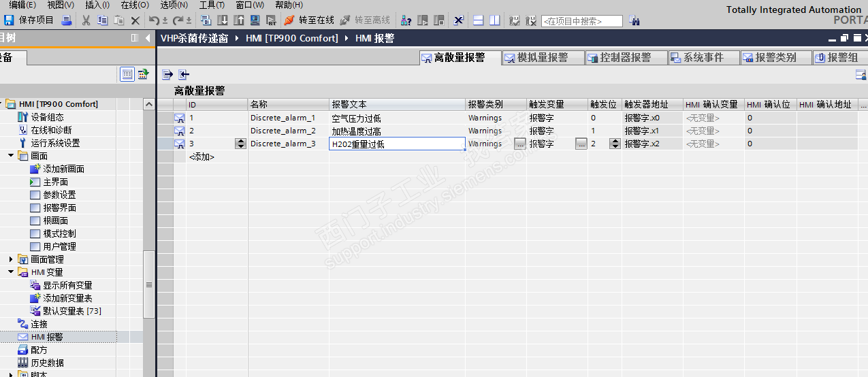Collapse project tree with left arrow
This screenshot has width=868, height=377.
click(148, 38)
